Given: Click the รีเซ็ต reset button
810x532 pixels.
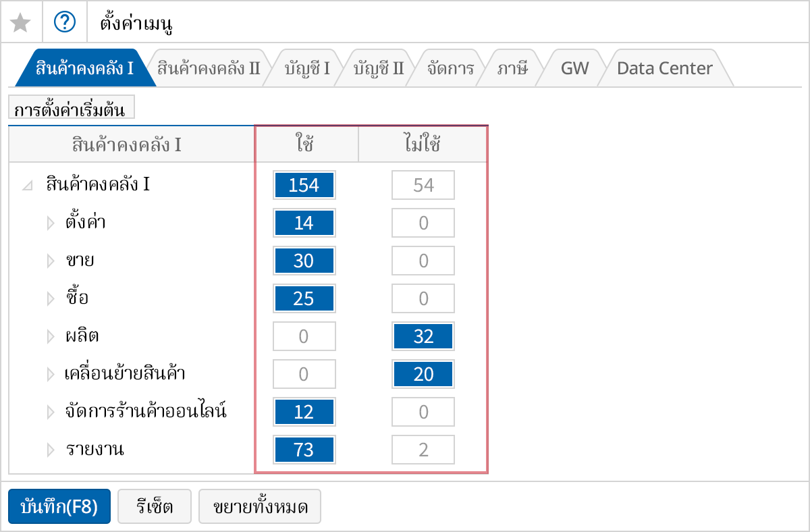Looking at the screenshot, I should (x=154, y=506).
